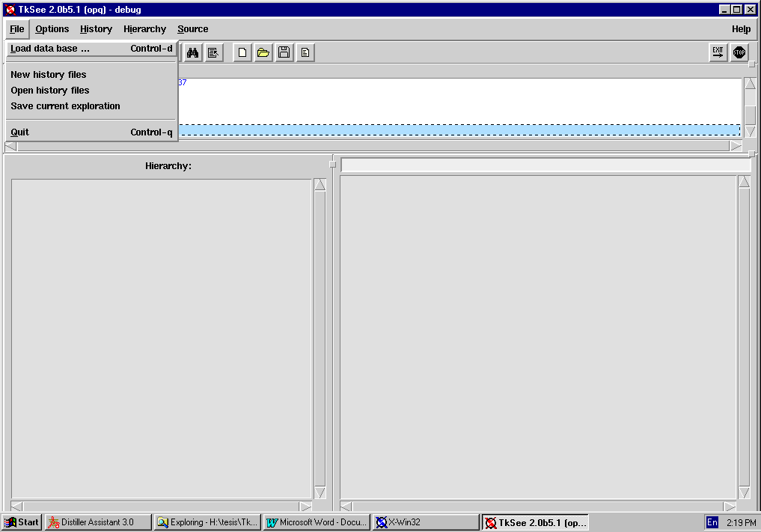Image resolution: width=761 pixels, height=532 pixels.
Task: Click the new blank file icon
Action: (x=242, y=52)
